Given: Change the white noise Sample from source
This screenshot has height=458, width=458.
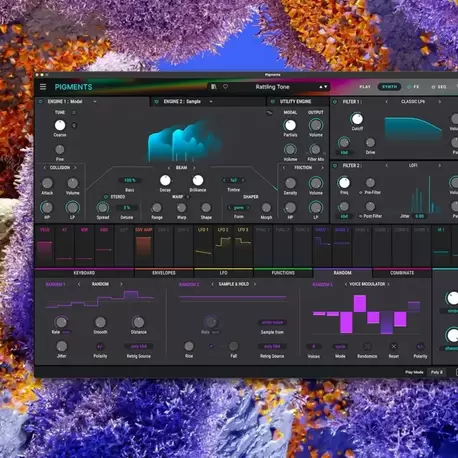Looking at the screenshot, I should pos(272,322).
